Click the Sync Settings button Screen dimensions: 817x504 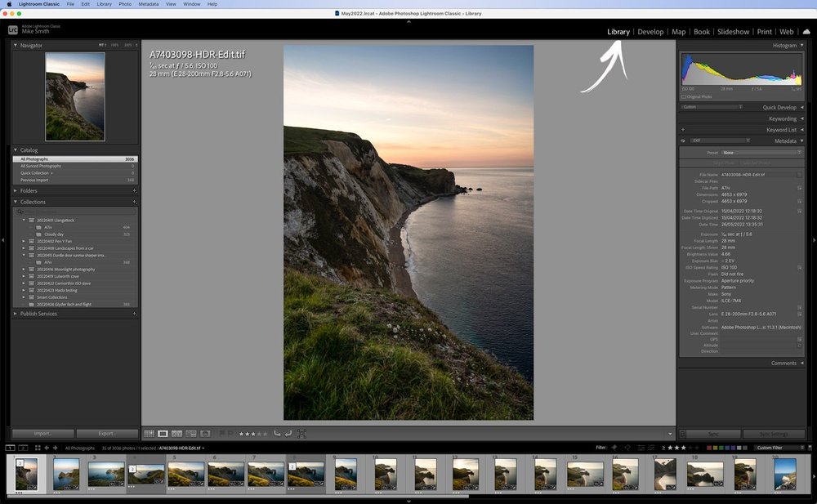coord(773,434)
